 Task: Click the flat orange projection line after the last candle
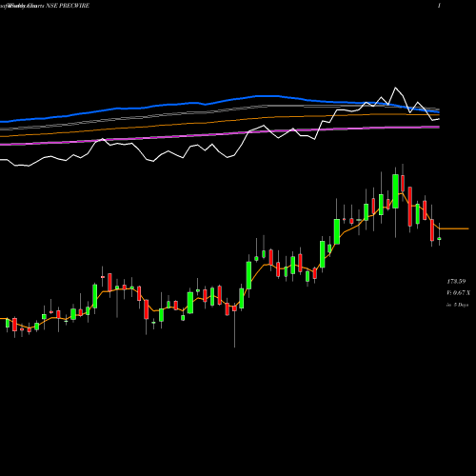point(454,228)
